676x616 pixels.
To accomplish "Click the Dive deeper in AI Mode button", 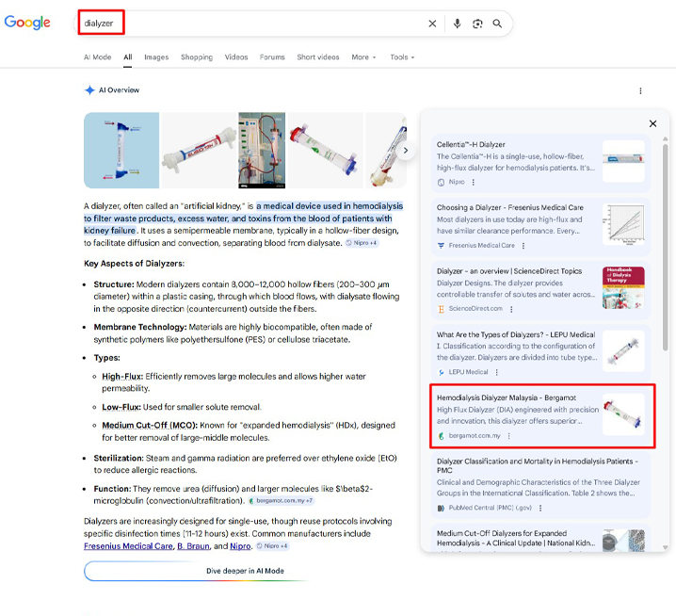I will (245, 571).
